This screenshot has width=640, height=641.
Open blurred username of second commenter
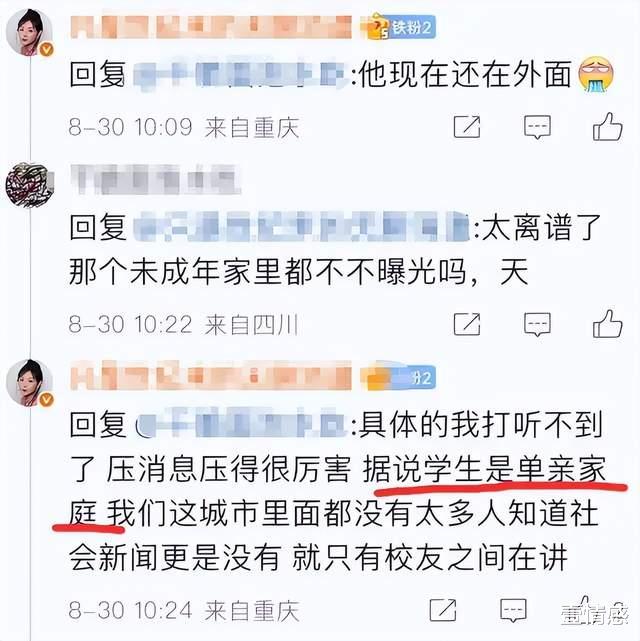click(155, 179)
